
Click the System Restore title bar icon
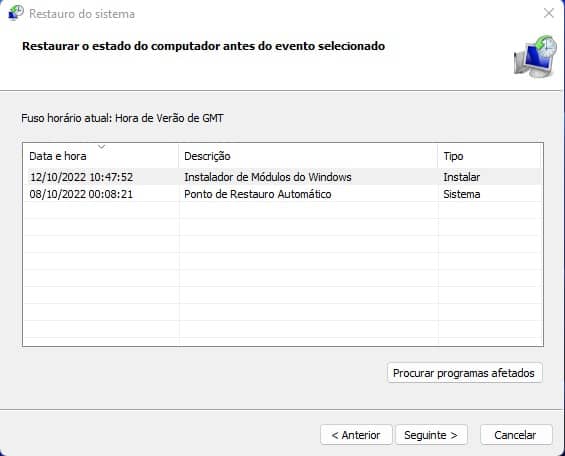coord(16,13)
